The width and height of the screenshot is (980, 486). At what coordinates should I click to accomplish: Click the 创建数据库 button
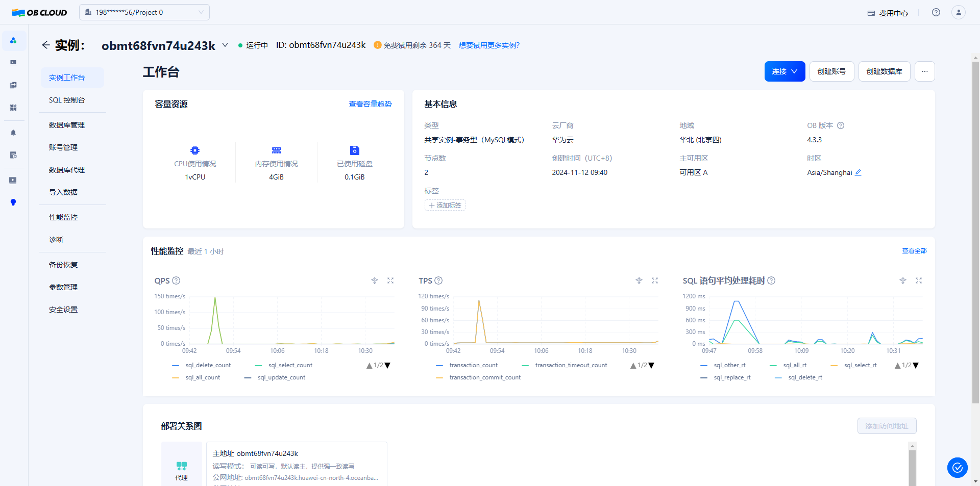[884, 71]
